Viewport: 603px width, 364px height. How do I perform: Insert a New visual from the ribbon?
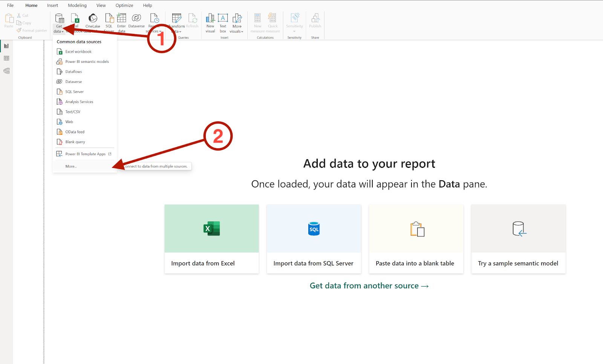(210, 23)
